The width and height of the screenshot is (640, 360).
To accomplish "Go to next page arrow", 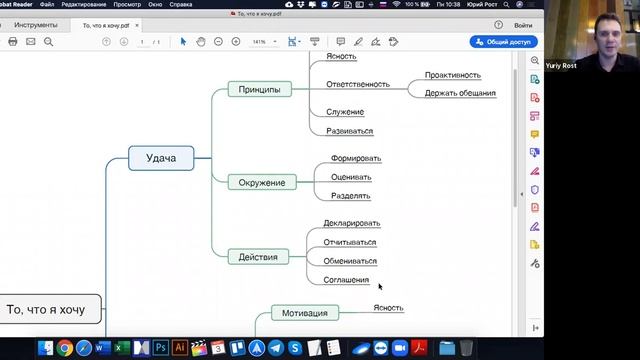I will coord(124,42).
